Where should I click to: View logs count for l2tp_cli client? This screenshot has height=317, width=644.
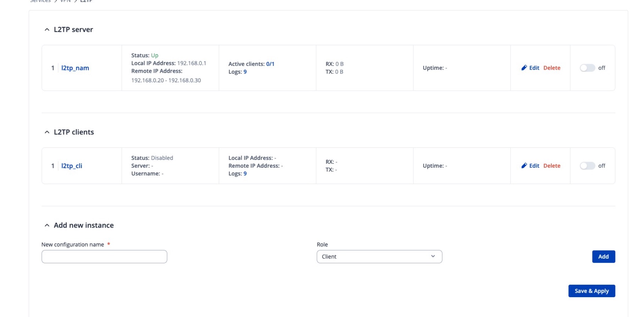(x=245, y=174)
